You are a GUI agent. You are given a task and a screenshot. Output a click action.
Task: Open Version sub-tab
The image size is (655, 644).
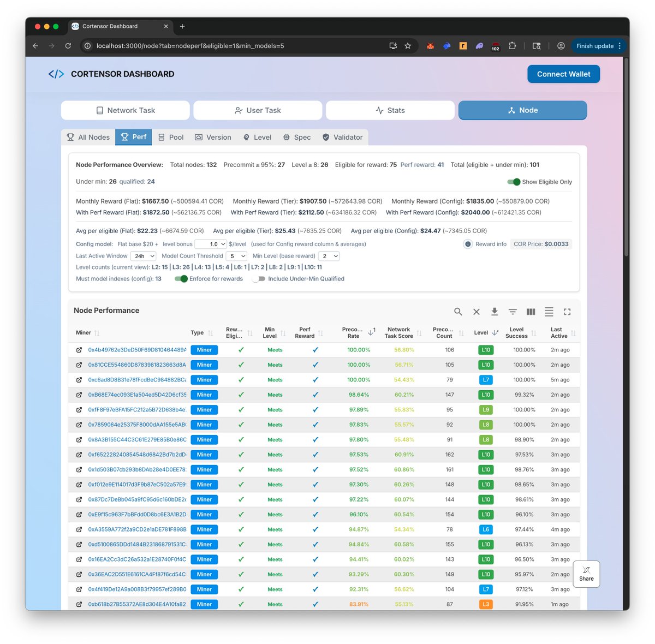coord(213,137)
